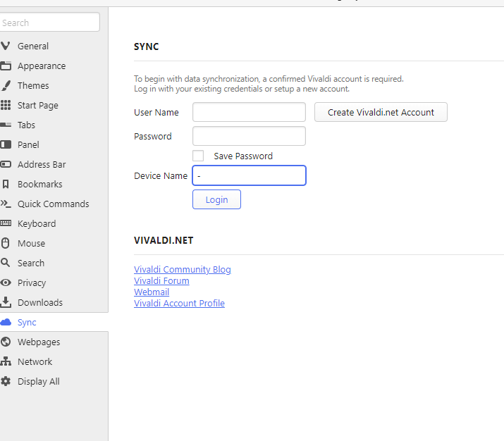Click the Privacy eye icon
Image resolution: width=504 pixels, height=441 pixels.
coord(6,282)
